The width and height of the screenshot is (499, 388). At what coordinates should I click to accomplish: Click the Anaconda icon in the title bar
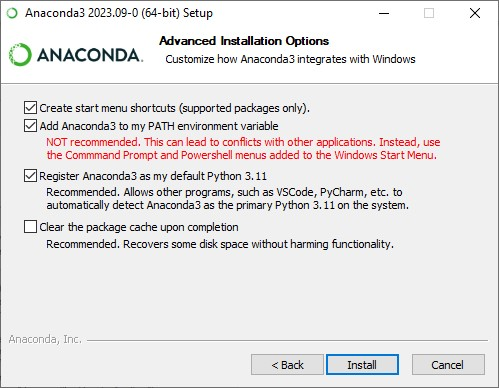click(12, 13)
